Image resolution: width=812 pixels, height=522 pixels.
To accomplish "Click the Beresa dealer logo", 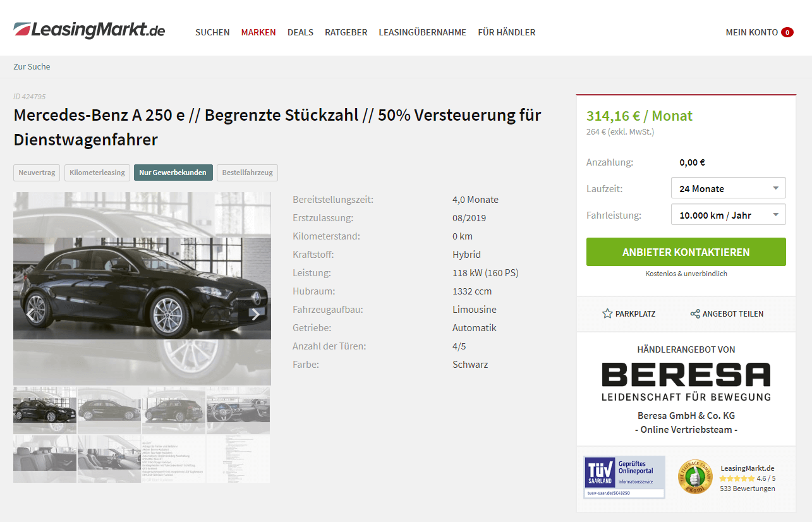I will (686, 382).
